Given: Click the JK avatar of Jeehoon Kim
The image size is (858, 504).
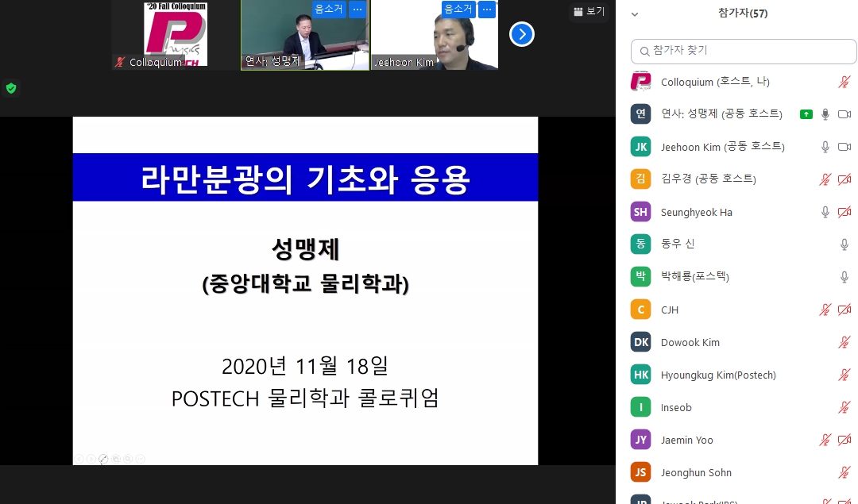Looking at the screenshot, I should click(640, 147).
